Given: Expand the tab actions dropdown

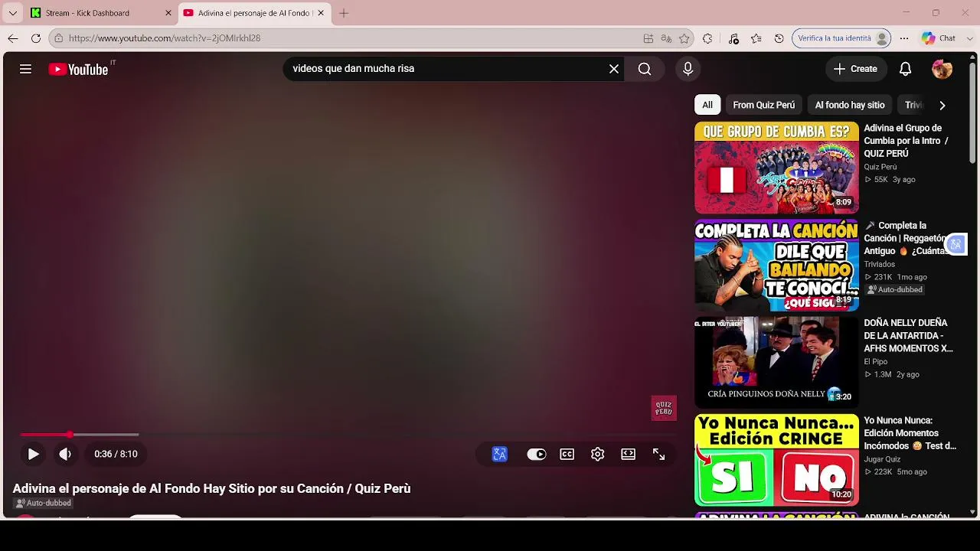Looking at the screenshot, I should click(12, 13).
